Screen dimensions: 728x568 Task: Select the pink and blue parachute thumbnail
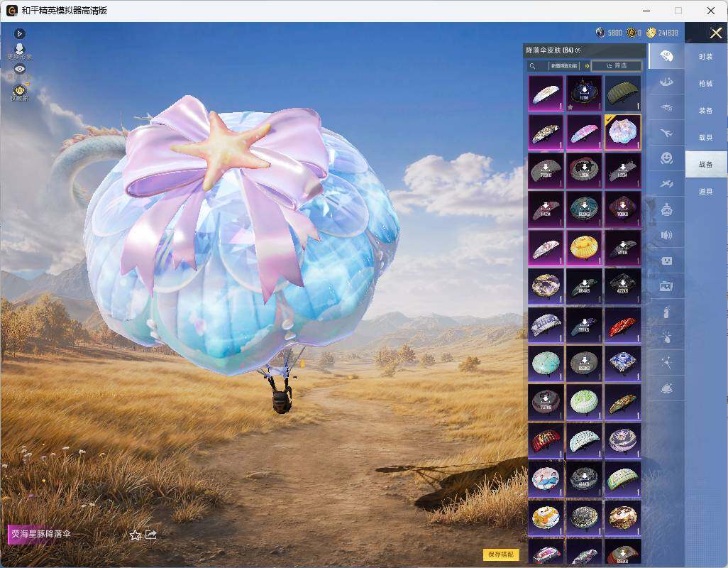point(584,132)
